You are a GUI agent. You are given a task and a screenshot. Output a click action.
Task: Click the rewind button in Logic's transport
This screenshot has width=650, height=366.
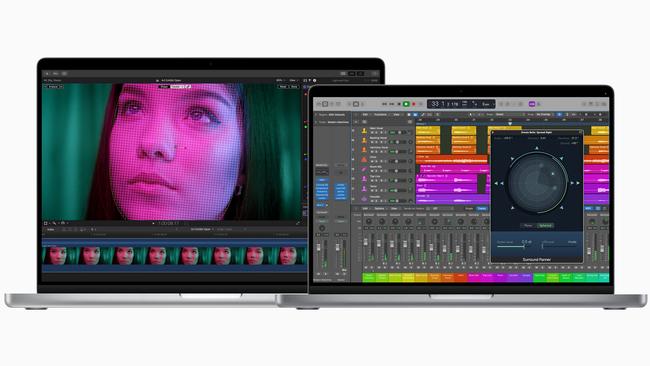(x=384, y=104)
